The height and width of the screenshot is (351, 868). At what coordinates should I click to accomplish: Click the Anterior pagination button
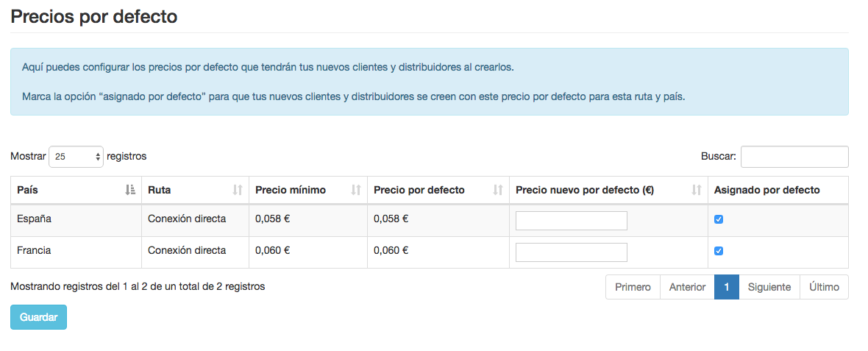coord(687,287)
